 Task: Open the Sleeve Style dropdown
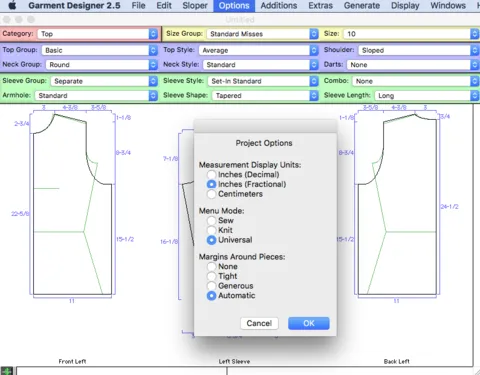[x=263, y=81]
